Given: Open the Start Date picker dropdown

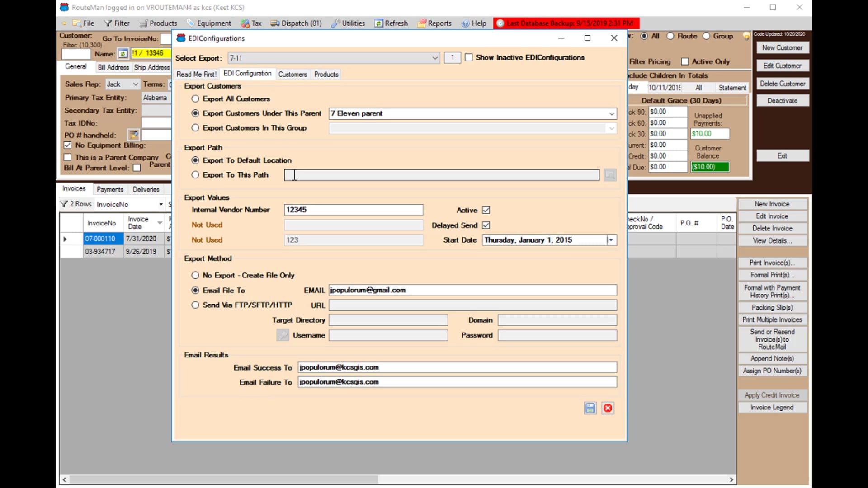Looking at the screenshot, I should (x=611, y=240).
